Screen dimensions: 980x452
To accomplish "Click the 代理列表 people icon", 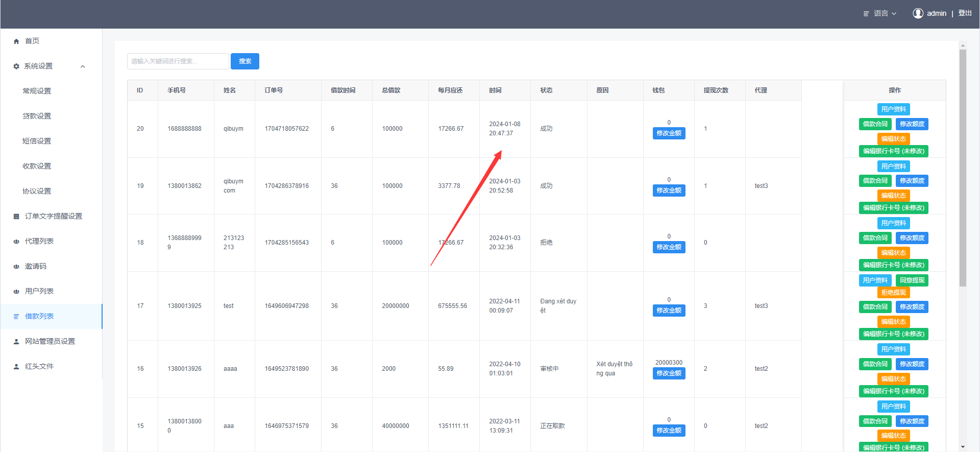I will coord(16,242).
